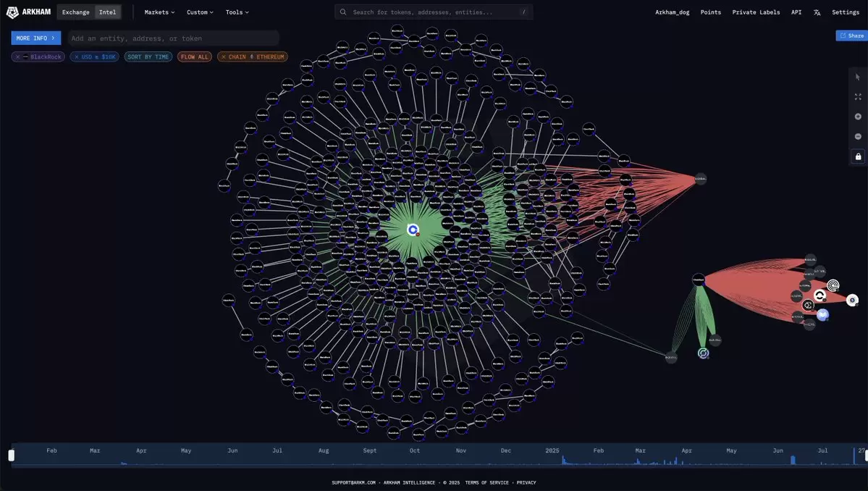
Task: Open the Privacy footer link
Action: [x=526, y=483]
